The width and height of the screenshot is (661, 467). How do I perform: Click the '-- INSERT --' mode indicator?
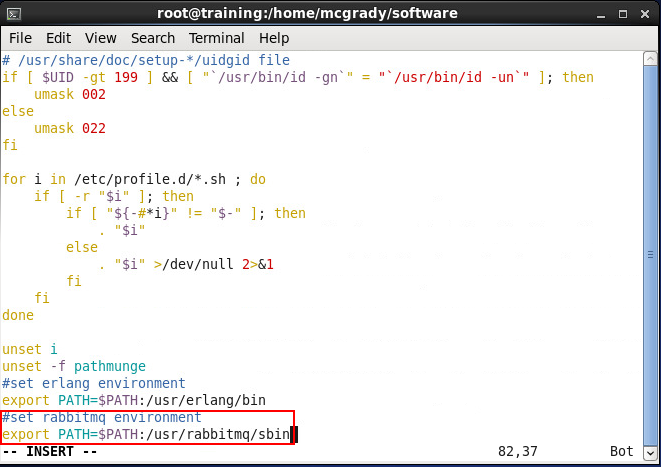pyautogui.click(x=50, y=451)
